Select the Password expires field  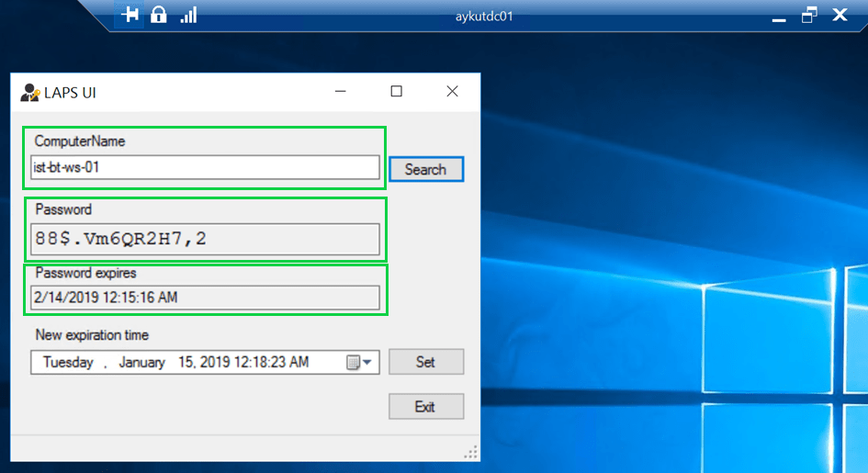[205, 297]
